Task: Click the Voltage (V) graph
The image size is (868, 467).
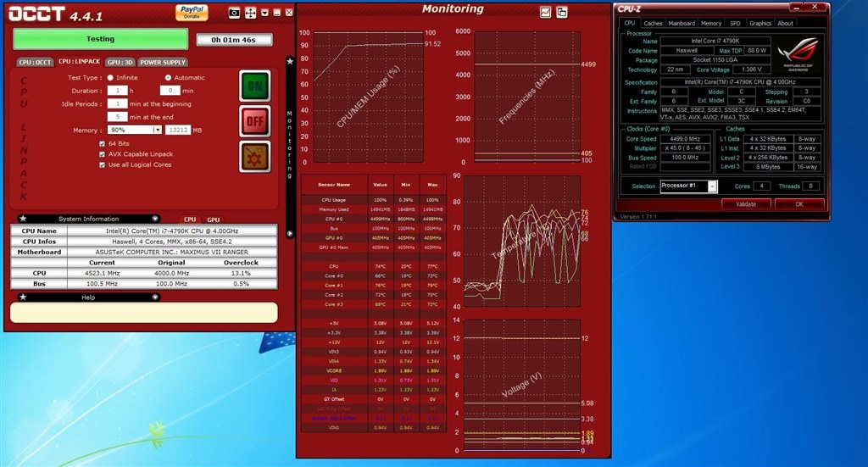Action: click(522, 385)
